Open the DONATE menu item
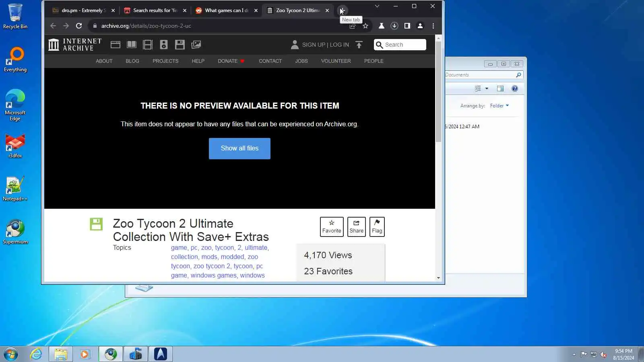Image resolution: width=644 pixels, height=362 pixels. (231, 61)
